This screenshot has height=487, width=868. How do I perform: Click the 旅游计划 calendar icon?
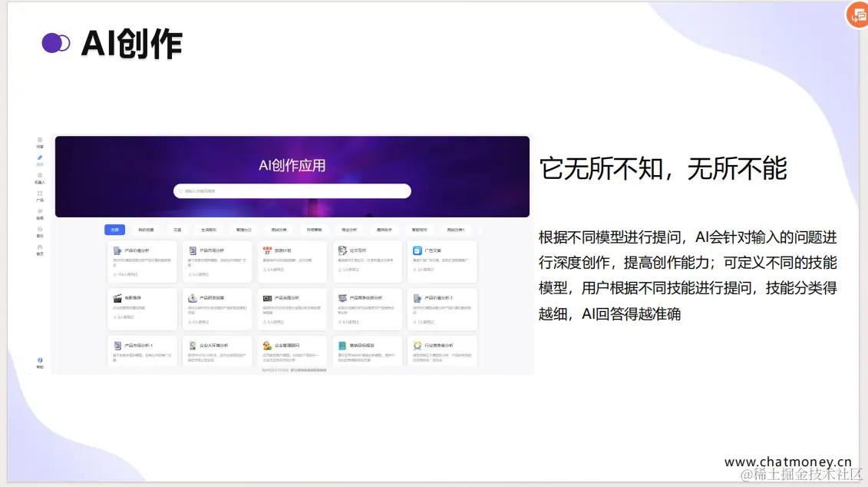[267, 251]
